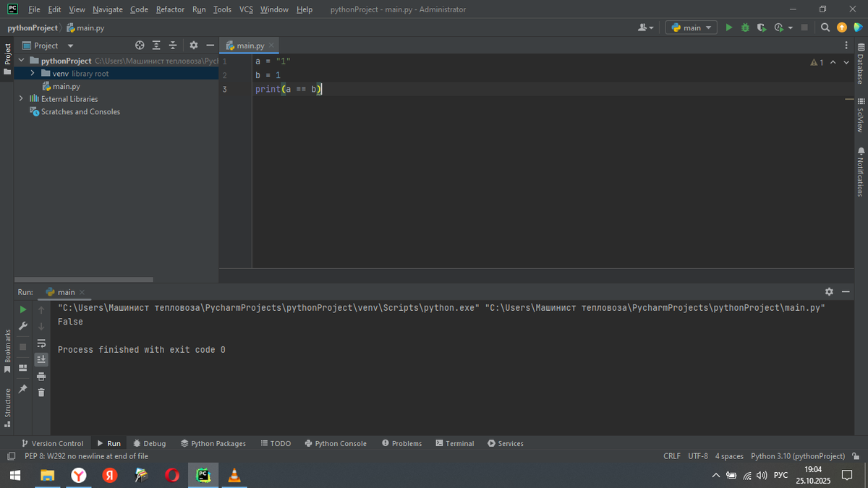Expand External Libraries node
The height and width of the screenshot is (488, 868).
[x=21, y=99]
